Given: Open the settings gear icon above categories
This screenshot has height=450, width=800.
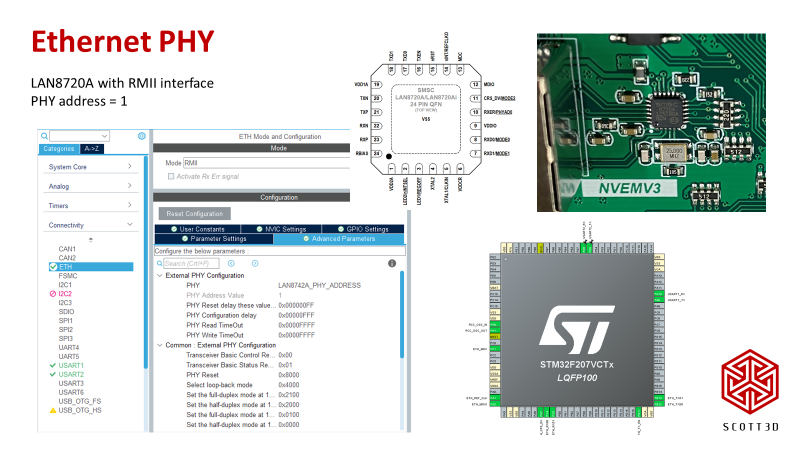Looking at the screenshot, I should coord(142,136).
